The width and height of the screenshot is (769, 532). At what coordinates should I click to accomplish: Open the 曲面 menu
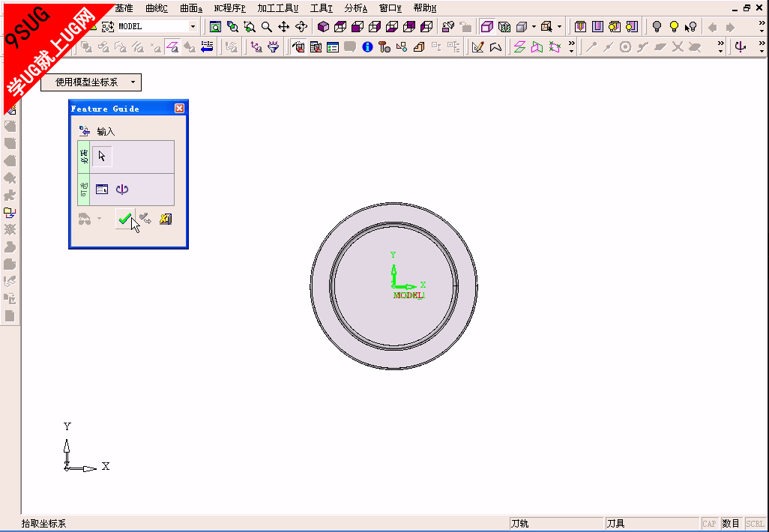[x=191, y=8]
